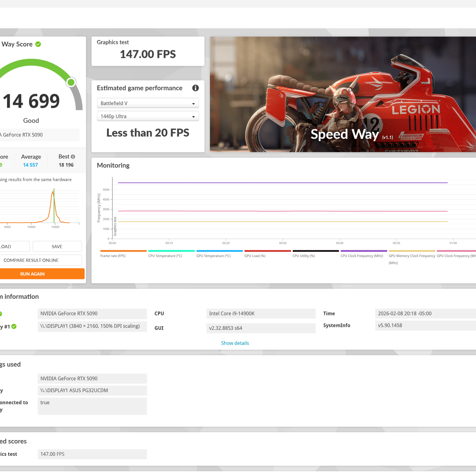Toggle the GPU Memory Clock Frequency legend series
The image size is (476, 476).
tap(412, 258)
